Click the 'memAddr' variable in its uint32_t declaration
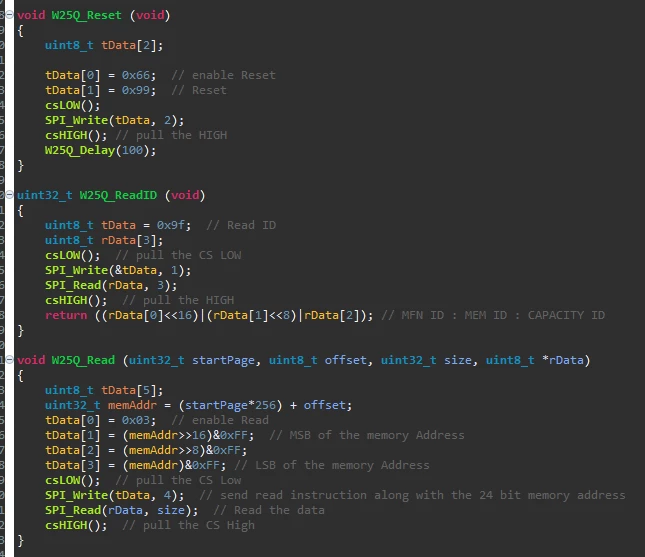The height and width of the screenshot is (557, 645). pyautogui.click(x=132, y=405)
